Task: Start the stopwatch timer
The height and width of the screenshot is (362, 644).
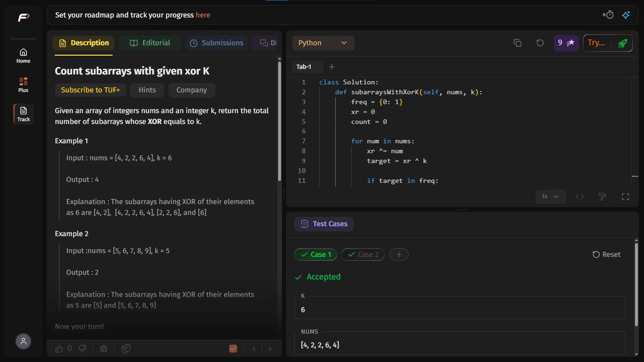Action: click(x=609, y=15)
